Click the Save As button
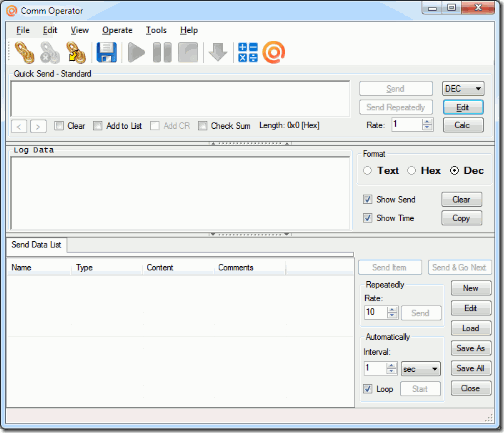504x433 pixels. click(x=471, y=348)
